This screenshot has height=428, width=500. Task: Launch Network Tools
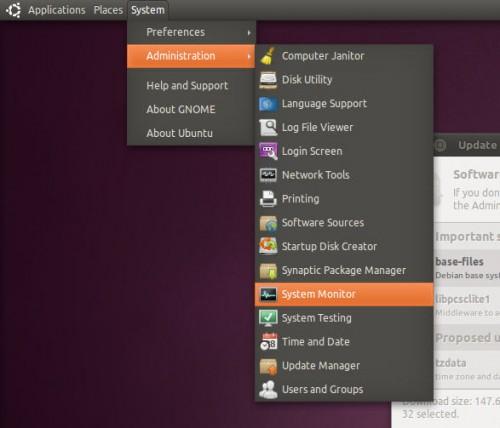pos(344,175)
